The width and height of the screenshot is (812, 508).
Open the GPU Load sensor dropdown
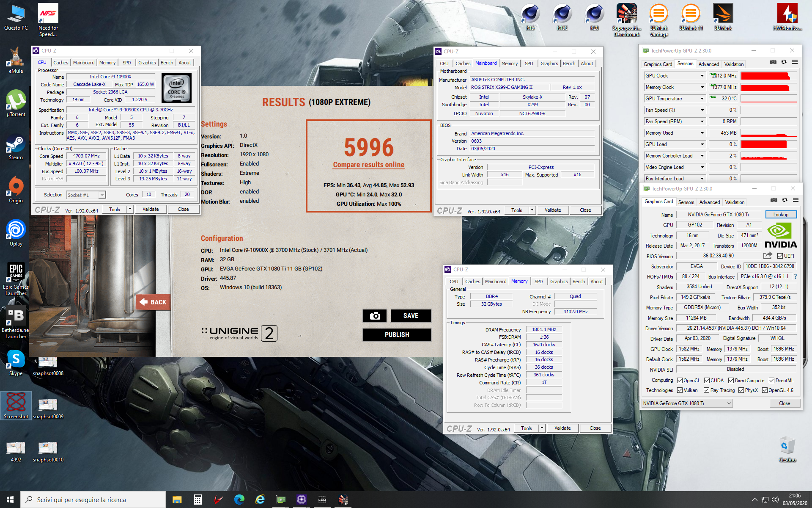(702, 144)
